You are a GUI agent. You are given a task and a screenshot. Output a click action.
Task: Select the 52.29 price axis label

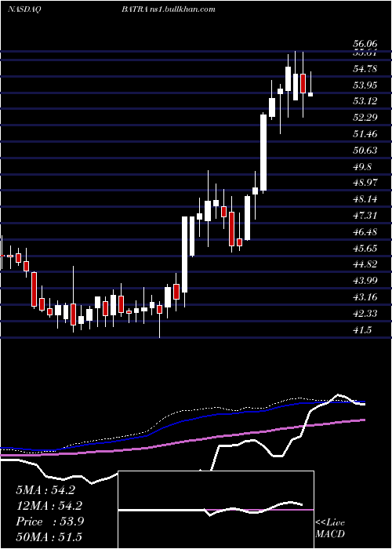[x=365, y=118]
